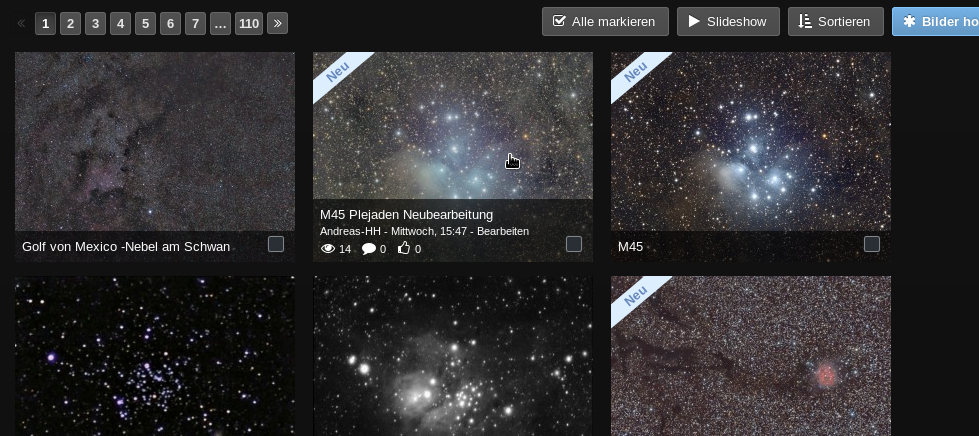
Task: Tick the checkbox for Golf von Mexico image
Action: 276,244
